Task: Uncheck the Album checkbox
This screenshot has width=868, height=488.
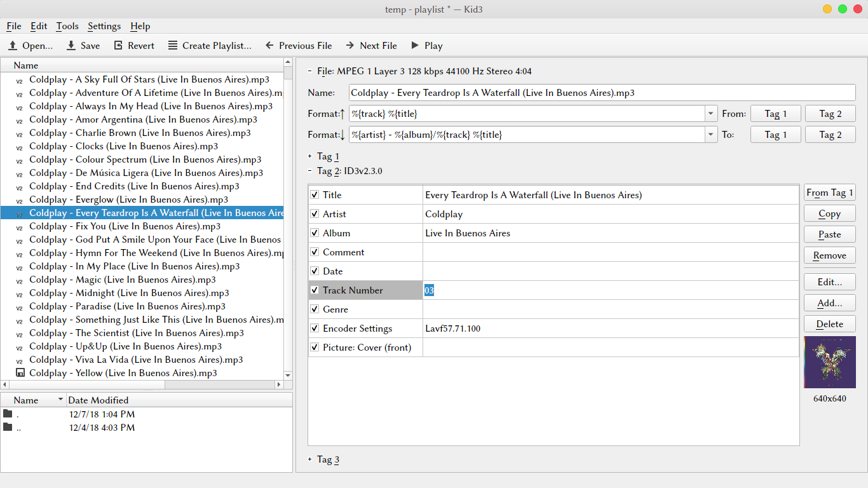Action: (x=315, y=233)
